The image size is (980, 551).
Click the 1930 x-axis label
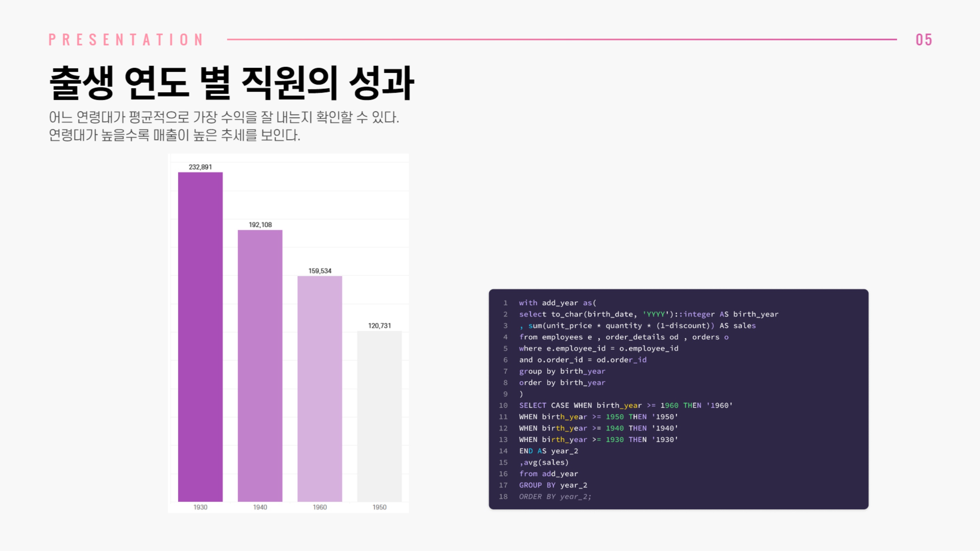(200, 507)
